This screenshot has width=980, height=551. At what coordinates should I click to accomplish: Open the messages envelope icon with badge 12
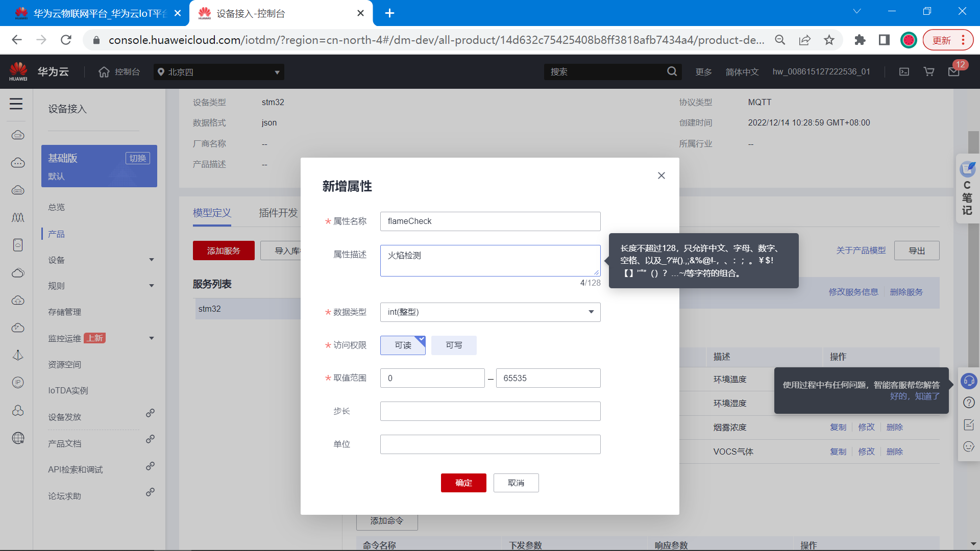tap(953, 71)
